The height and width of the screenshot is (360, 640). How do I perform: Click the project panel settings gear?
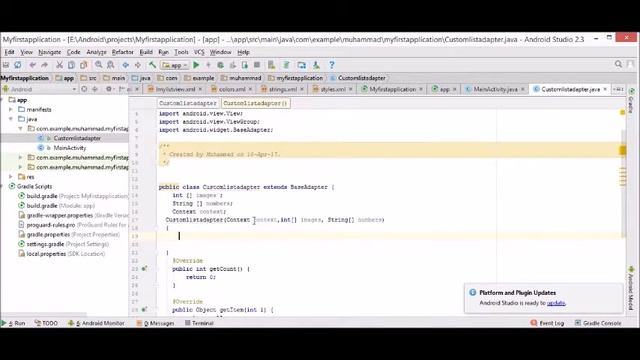pos(109,89)
